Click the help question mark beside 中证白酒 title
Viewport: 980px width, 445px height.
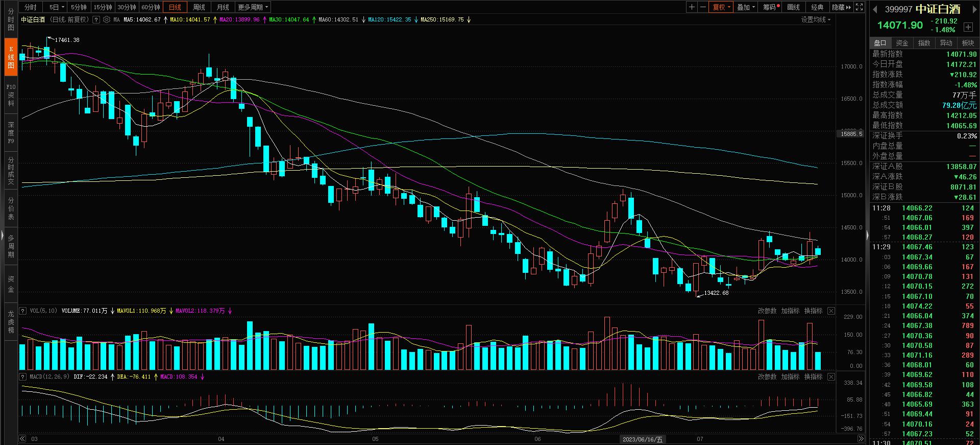tap(96, 20)
